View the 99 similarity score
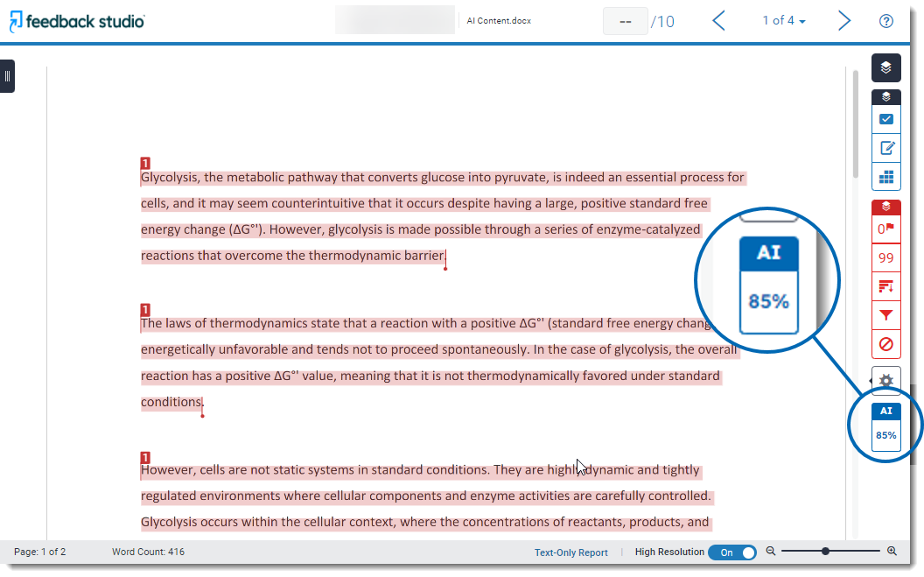Viewport: 924px width, 577px height. click(x=885, y=257)
